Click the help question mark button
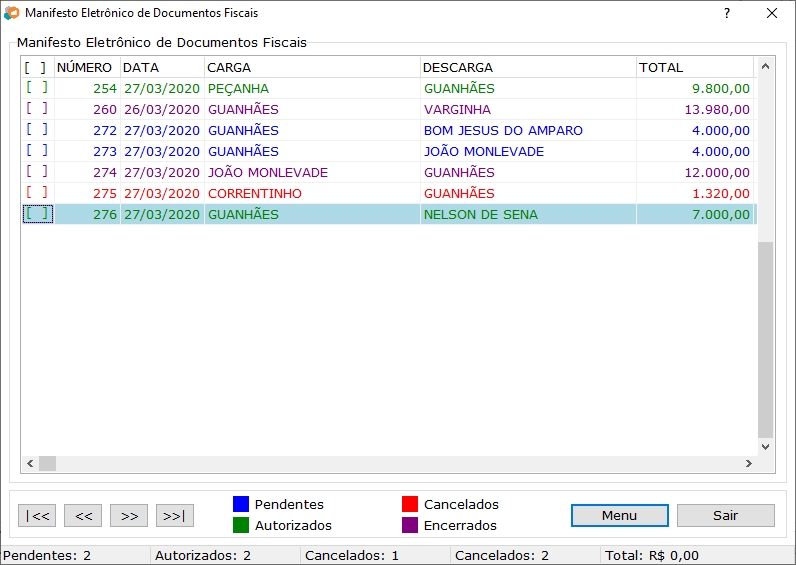This screenshot has height=565, width=796. click(727, 13)
